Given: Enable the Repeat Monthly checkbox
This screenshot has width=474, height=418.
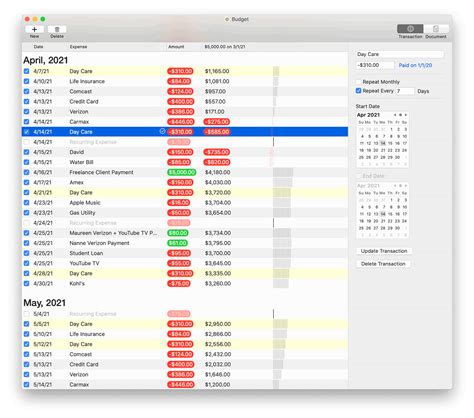Looking at the screenshot, I should [359, 82].
